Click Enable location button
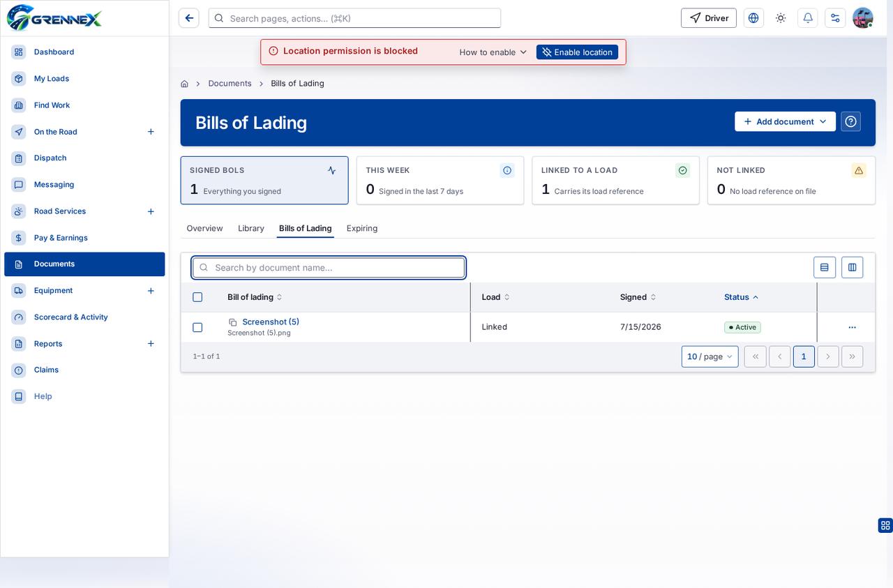The width and height of the screenshot is (893, 588). [577, 52]
